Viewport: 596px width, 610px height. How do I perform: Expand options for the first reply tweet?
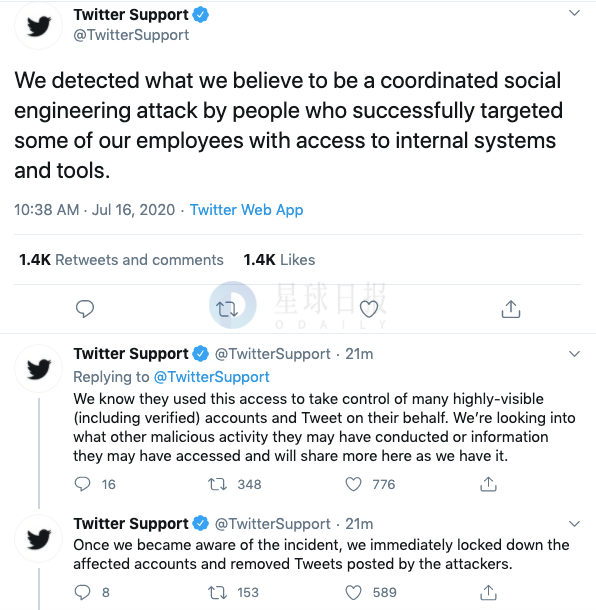pyautogui.click(x=575, y=354)
